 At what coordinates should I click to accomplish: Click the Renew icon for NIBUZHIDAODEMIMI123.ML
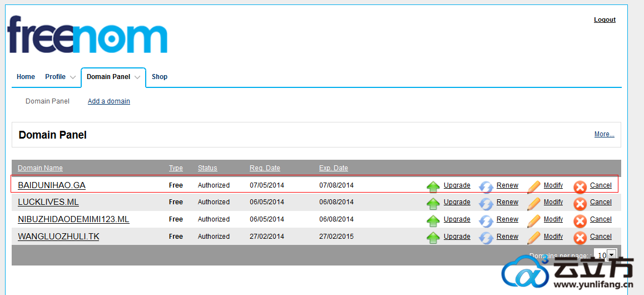[x=486, y=221]
